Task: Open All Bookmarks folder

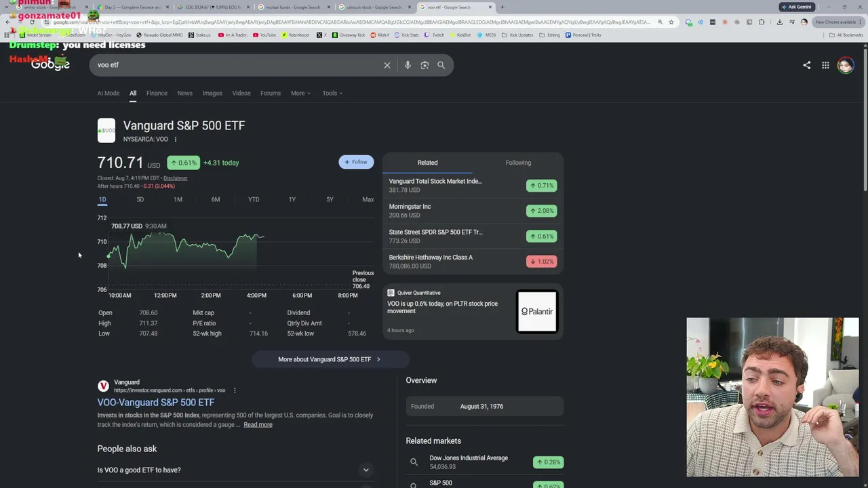Action: 846,35
